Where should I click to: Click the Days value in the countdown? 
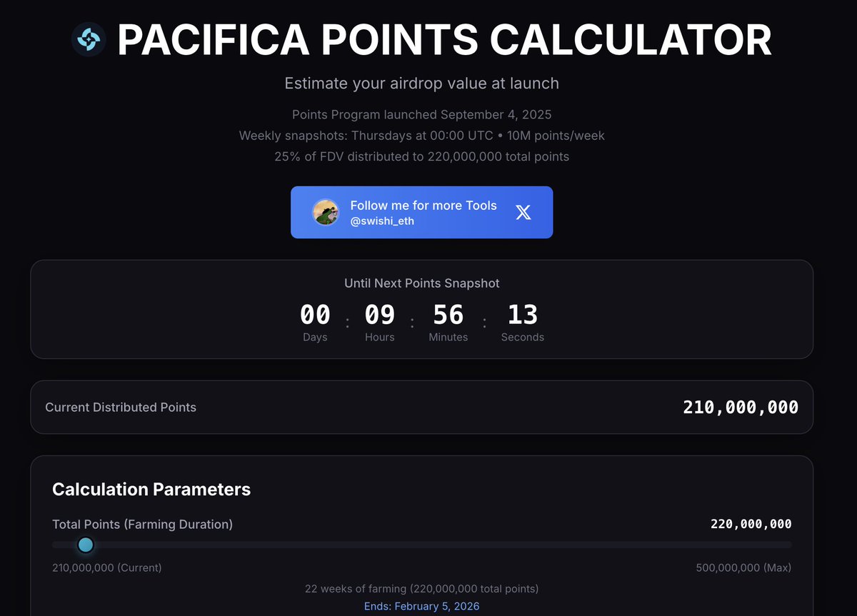click(x=315, y=315)
